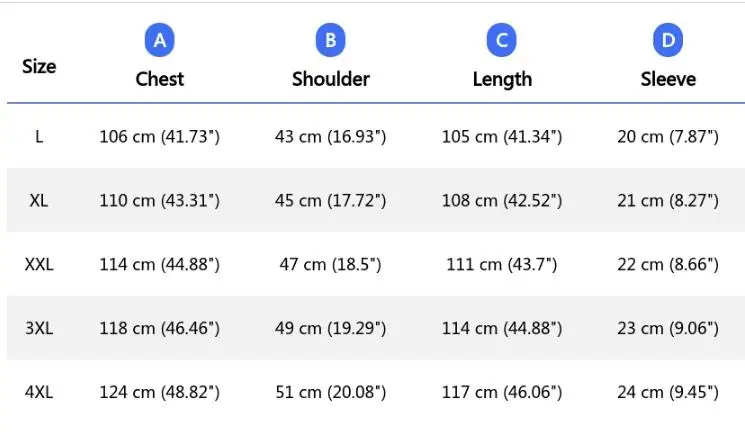Click the Sleeve column header
This screenshot has width=745, height=439.
668,79
